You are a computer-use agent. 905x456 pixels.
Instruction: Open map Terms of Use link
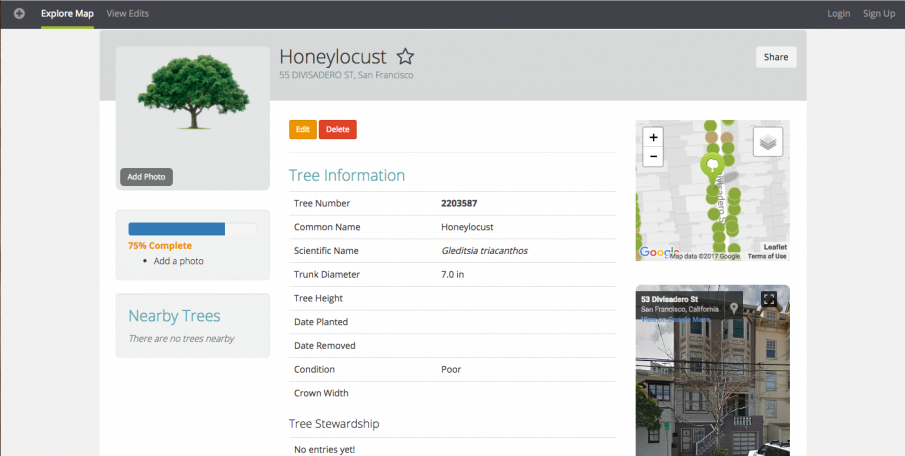[x=767, y=256]
